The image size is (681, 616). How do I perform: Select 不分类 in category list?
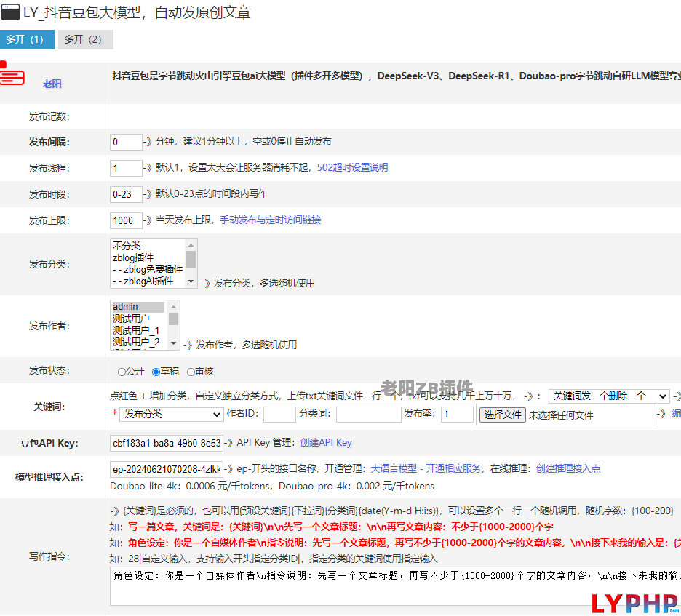127,246
